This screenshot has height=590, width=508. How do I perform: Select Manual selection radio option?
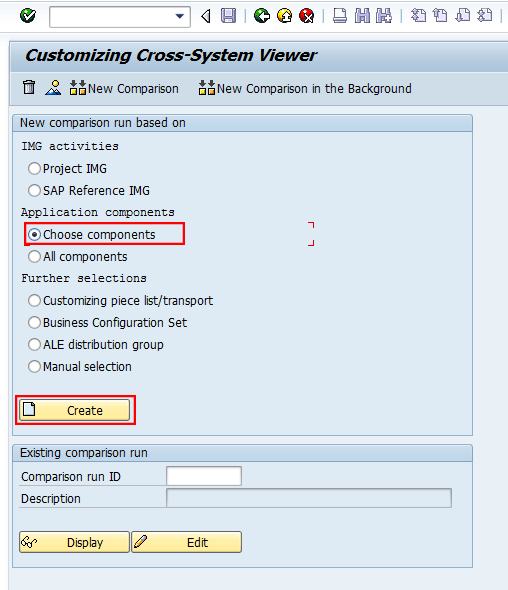coord(34,366)
